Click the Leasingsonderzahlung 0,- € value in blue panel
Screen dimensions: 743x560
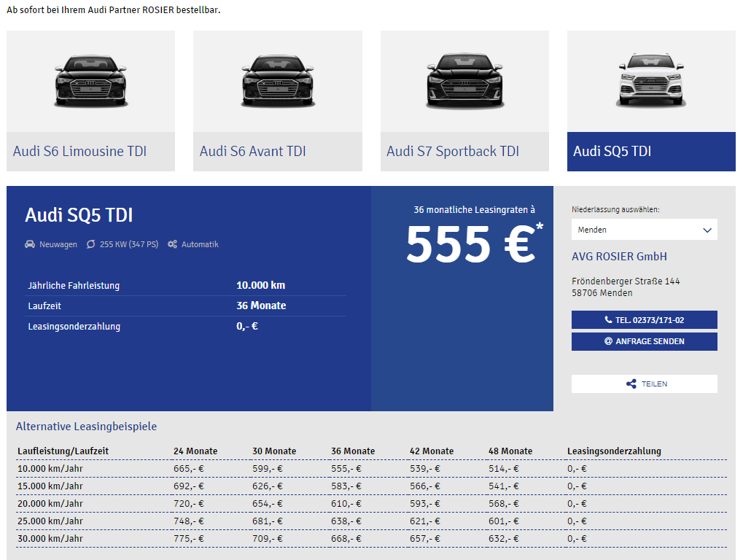247,326
